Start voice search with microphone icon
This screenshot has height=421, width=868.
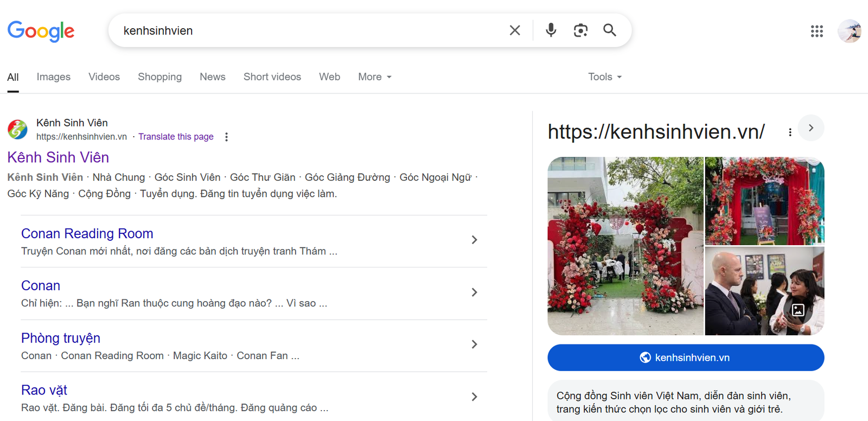(x=551, y=30)
